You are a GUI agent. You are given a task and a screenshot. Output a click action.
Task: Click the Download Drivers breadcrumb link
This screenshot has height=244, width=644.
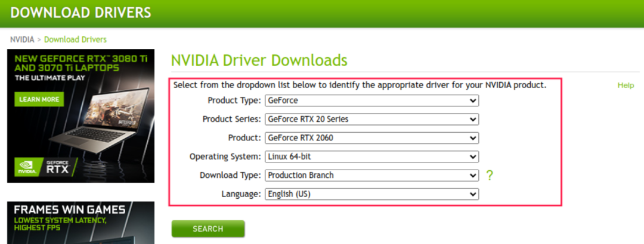(75, 40)
